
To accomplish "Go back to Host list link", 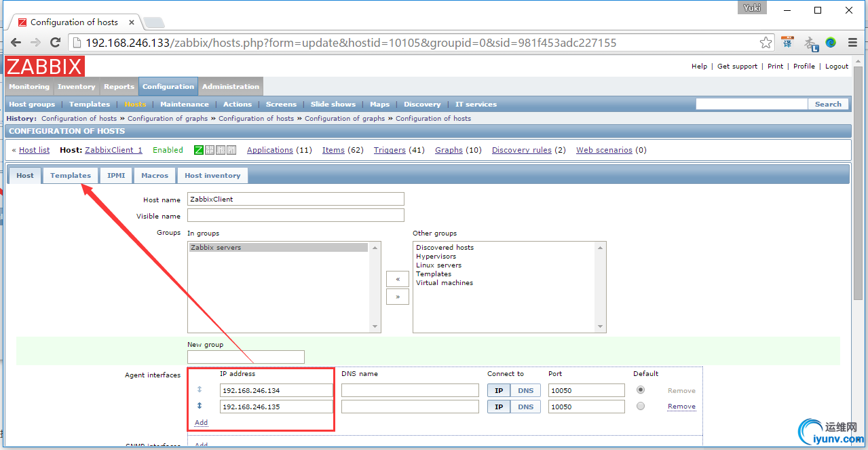I will coord(34,150).
